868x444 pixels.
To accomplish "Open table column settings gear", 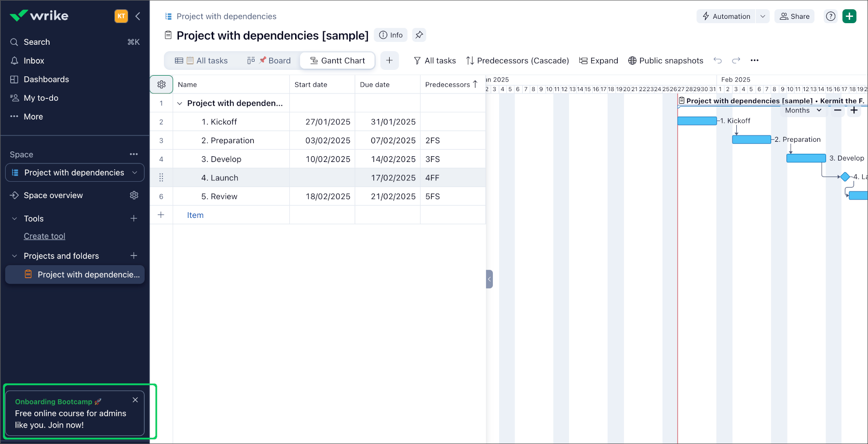I will 161,84.
